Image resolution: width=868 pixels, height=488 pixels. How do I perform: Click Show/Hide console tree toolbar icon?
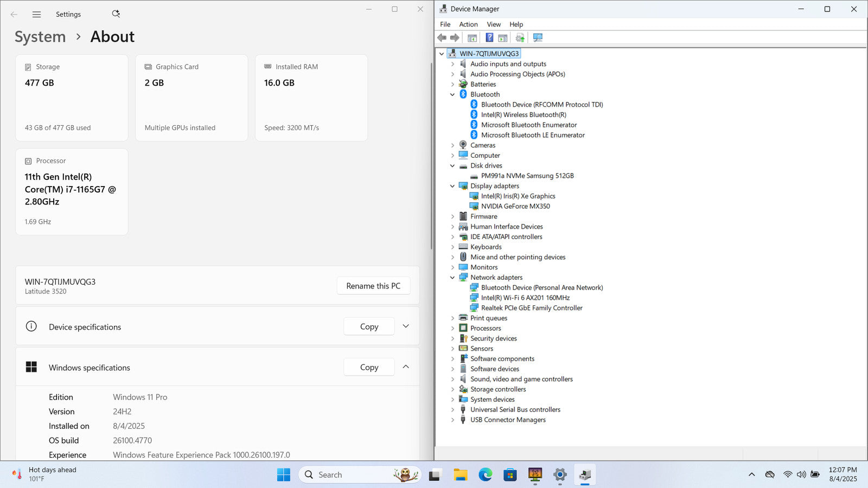pyautogui.click(x=472, y=38)
